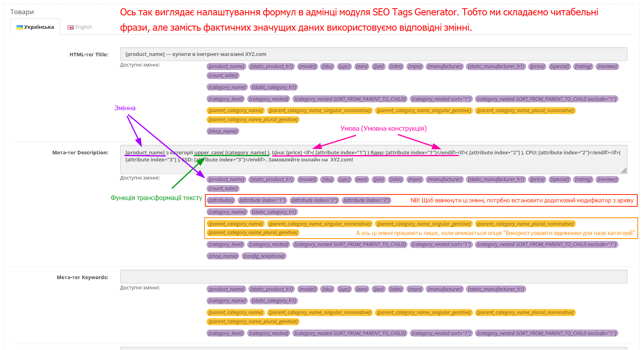Insert [upc] tag under the Title field
Screen dimensions: 644x350
pyautogui.click(x=344, y=67)
